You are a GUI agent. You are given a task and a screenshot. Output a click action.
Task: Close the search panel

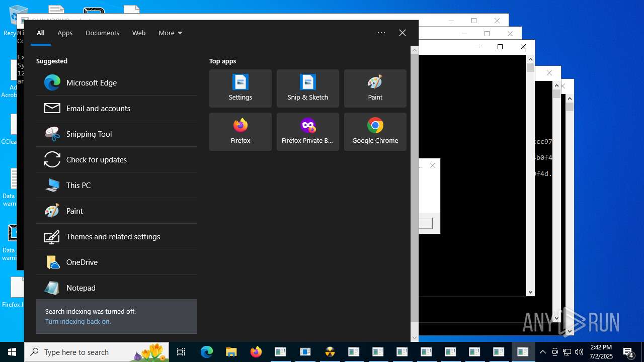click(403, 33)
